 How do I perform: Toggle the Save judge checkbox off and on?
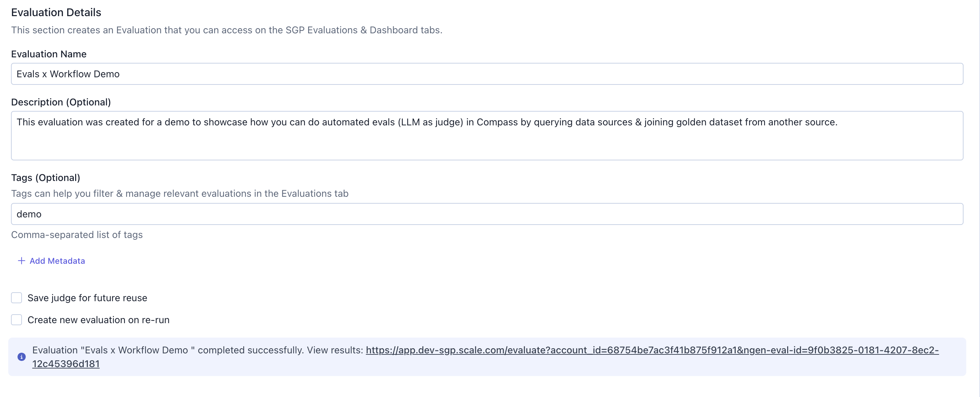tap(16, 298)
